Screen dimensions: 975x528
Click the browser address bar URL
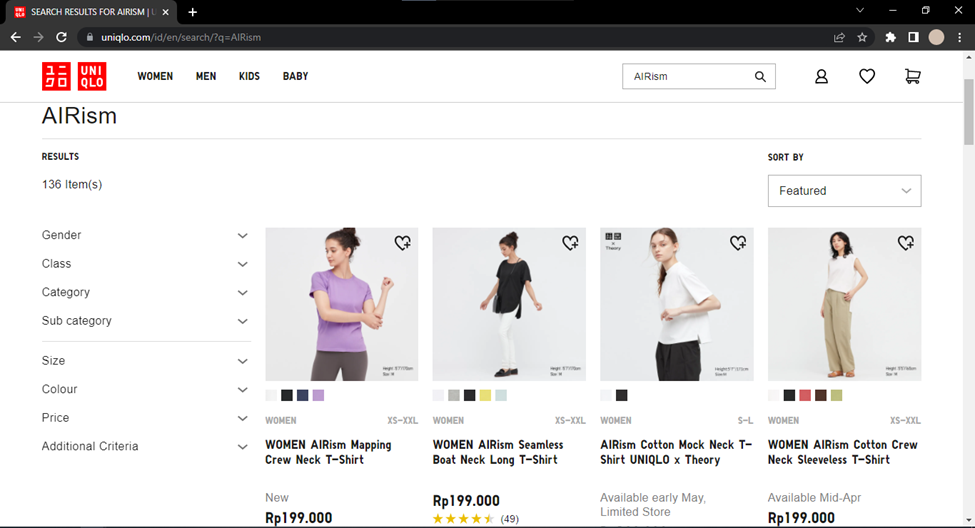pos(181,37)
